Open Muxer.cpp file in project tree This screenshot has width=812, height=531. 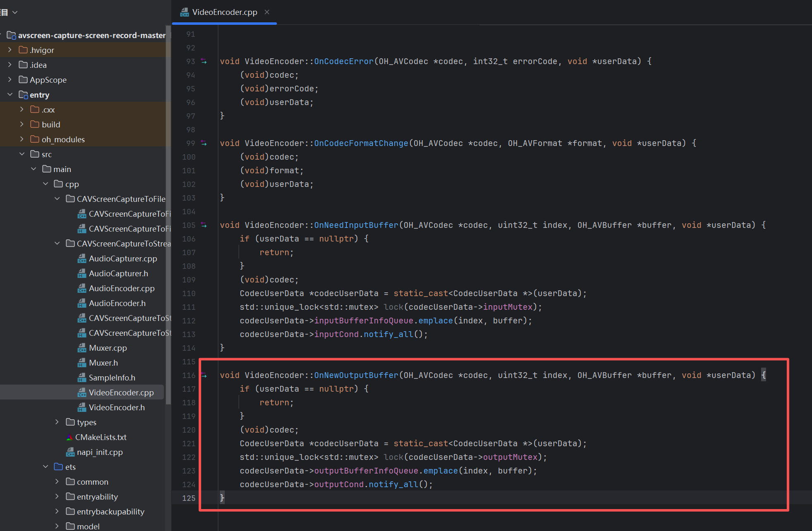click(x=108, y=348)
